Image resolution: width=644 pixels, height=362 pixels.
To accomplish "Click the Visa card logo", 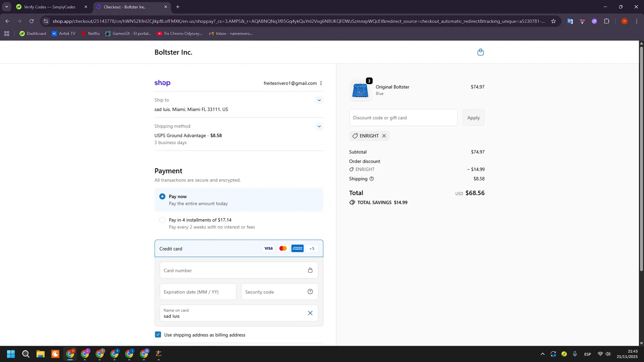I will 268,248.
